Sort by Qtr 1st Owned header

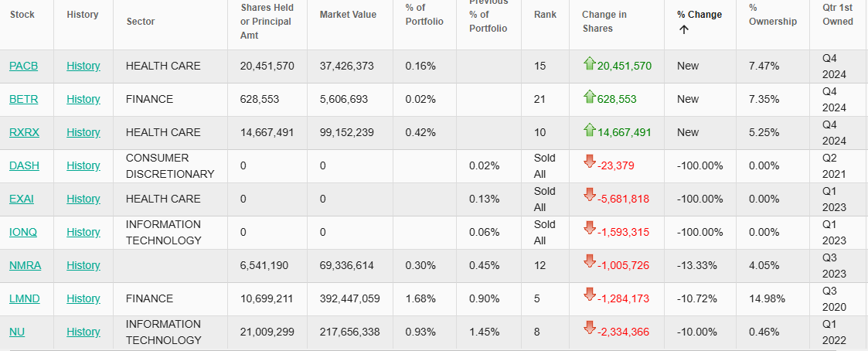838,15
